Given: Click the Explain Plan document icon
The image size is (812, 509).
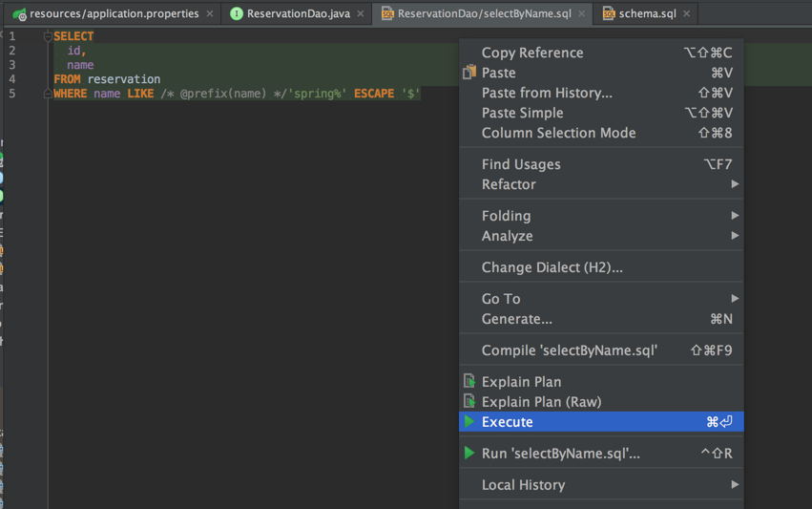Looking at the screenshot, I should pyautogui.click(x=469, y=381).
